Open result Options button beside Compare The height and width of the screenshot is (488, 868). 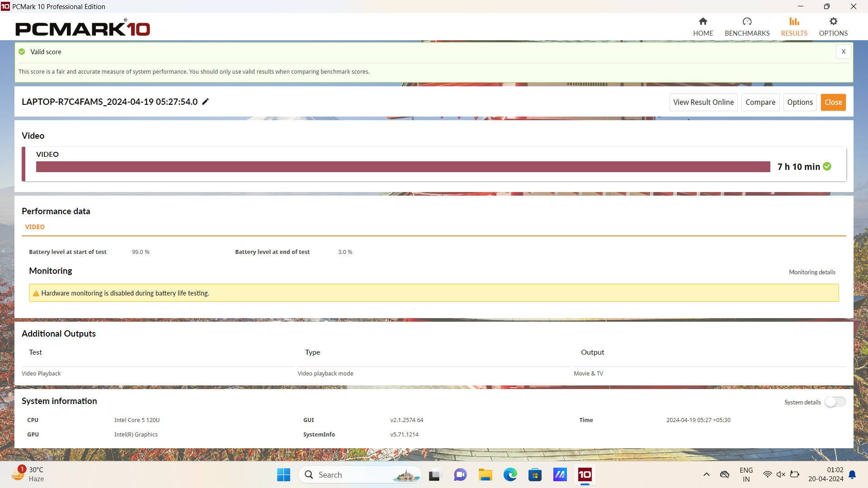[800, 102]
